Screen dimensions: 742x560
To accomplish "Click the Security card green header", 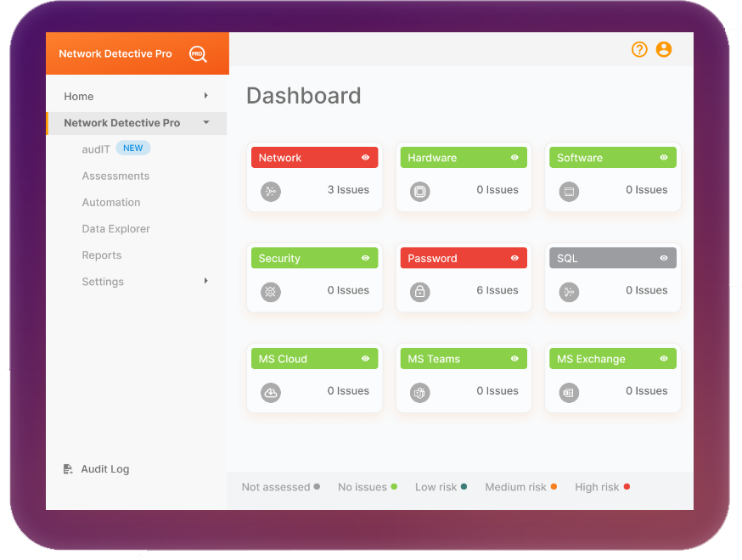I will point(315,258).
